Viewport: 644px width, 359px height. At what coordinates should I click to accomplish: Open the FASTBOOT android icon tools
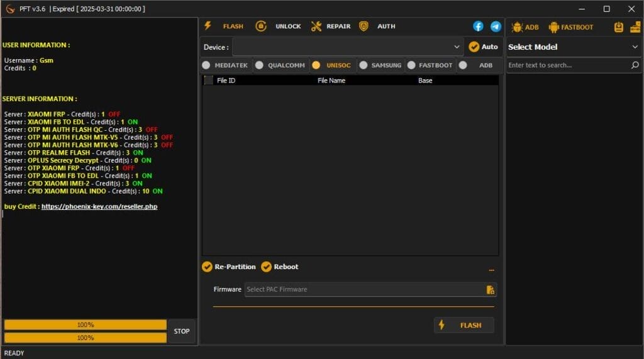pyautogui.click(x=571, y=27)
